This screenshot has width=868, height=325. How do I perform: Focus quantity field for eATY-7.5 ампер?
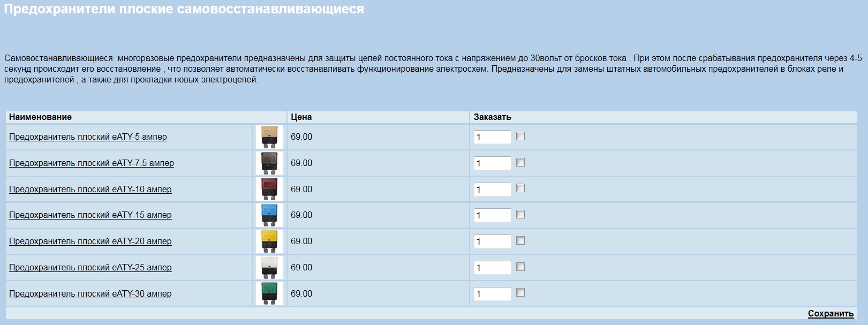(493, 163)
